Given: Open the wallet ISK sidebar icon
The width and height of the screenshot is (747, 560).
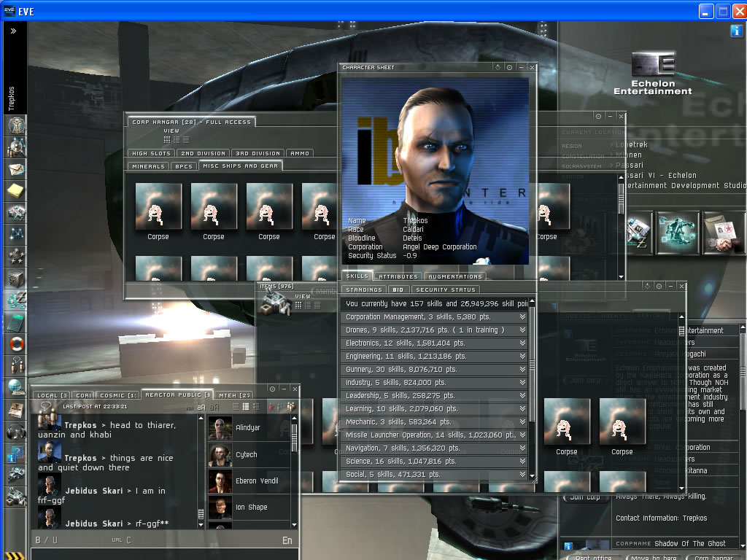Looking at the screenshot, I should (16, 300).
